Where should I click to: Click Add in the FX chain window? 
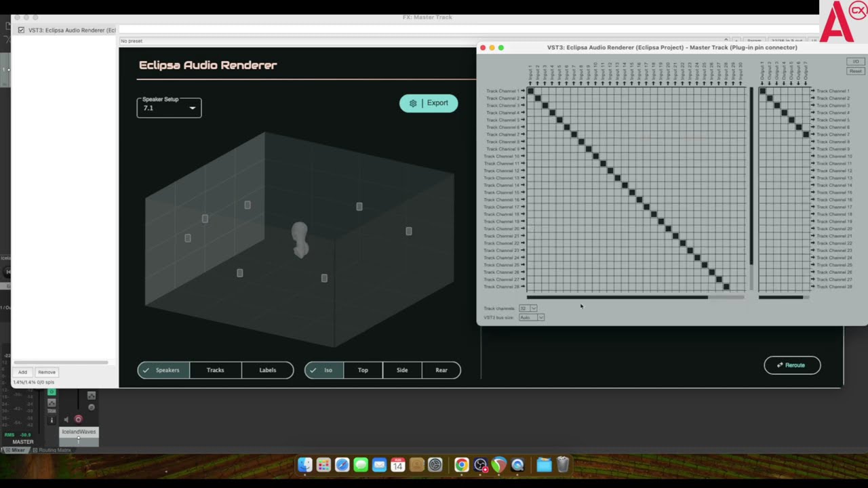22,372
